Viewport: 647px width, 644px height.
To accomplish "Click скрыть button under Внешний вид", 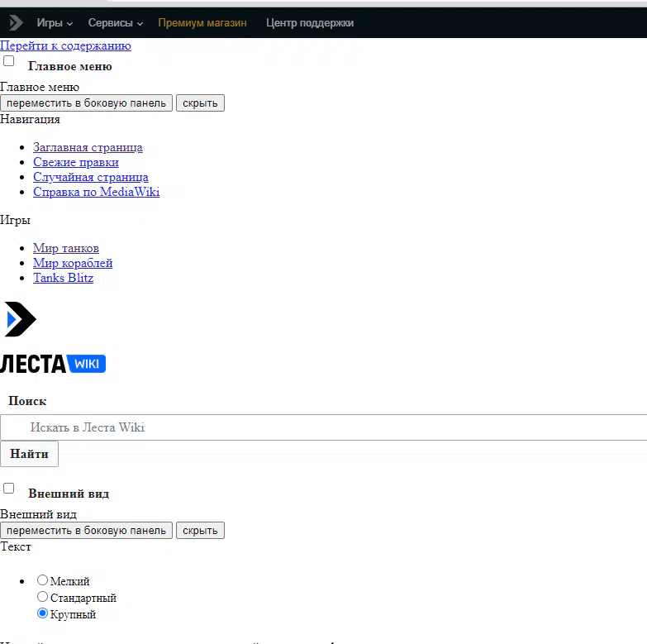I will pyautogui.click(x=200, y=531).
